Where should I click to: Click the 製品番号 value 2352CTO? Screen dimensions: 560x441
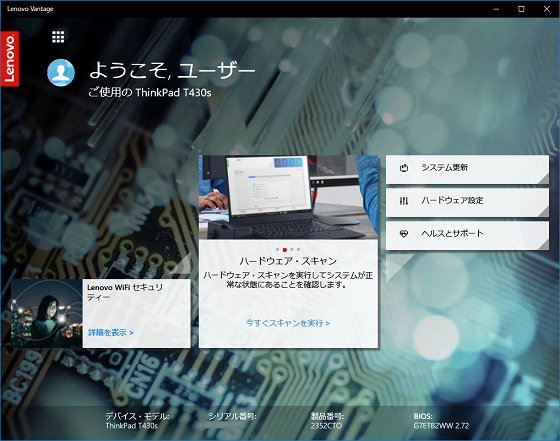click(x=326, y=426)
